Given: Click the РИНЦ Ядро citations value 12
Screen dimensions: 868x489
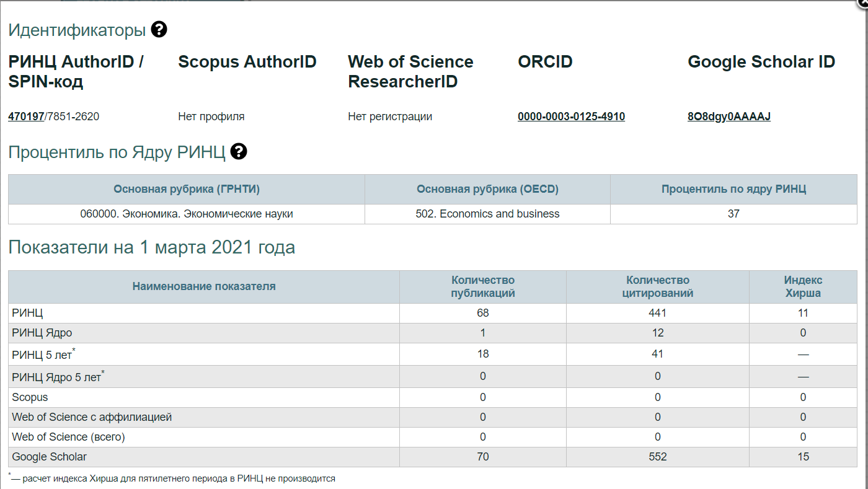Looking at the screenshot, I should (x=658, y=333).
